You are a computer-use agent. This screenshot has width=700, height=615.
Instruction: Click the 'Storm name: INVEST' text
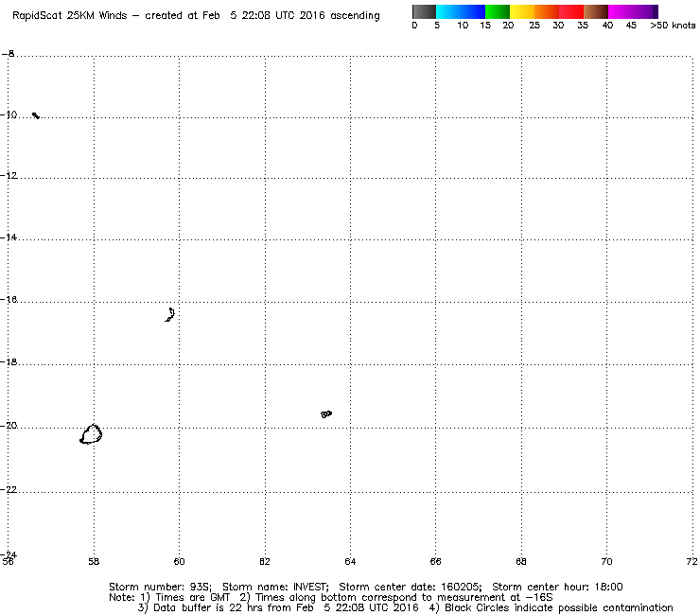[x=275, y=587]
